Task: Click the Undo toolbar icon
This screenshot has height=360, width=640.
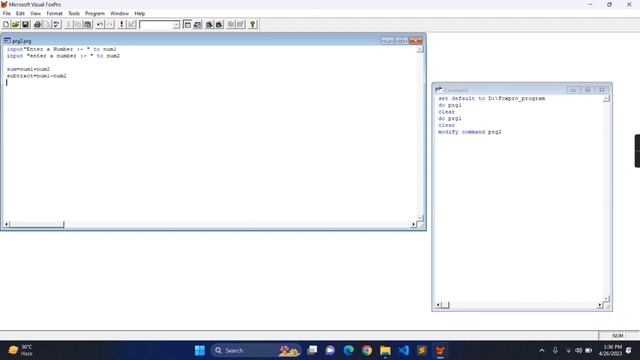Action: (100, 24)
